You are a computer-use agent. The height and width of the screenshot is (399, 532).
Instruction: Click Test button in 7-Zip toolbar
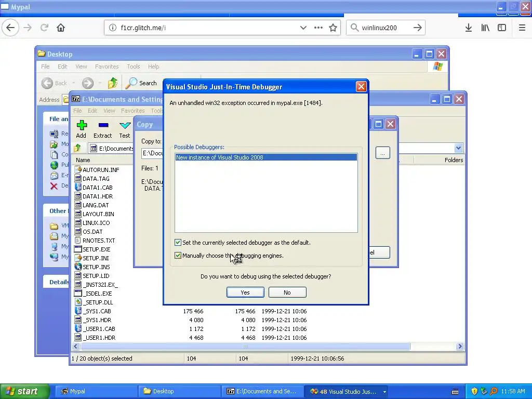pyautogui.click(x=125, y=129)
